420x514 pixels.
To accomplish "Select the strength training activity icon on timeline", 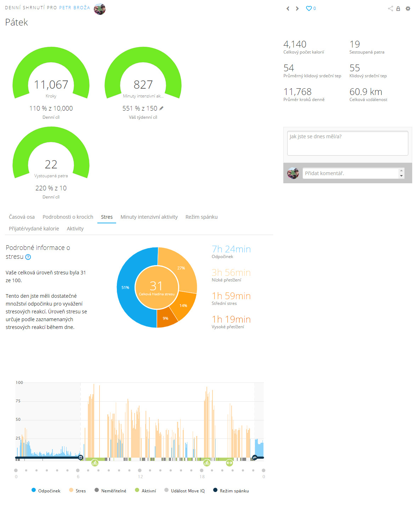I will [x=229, y=463].
